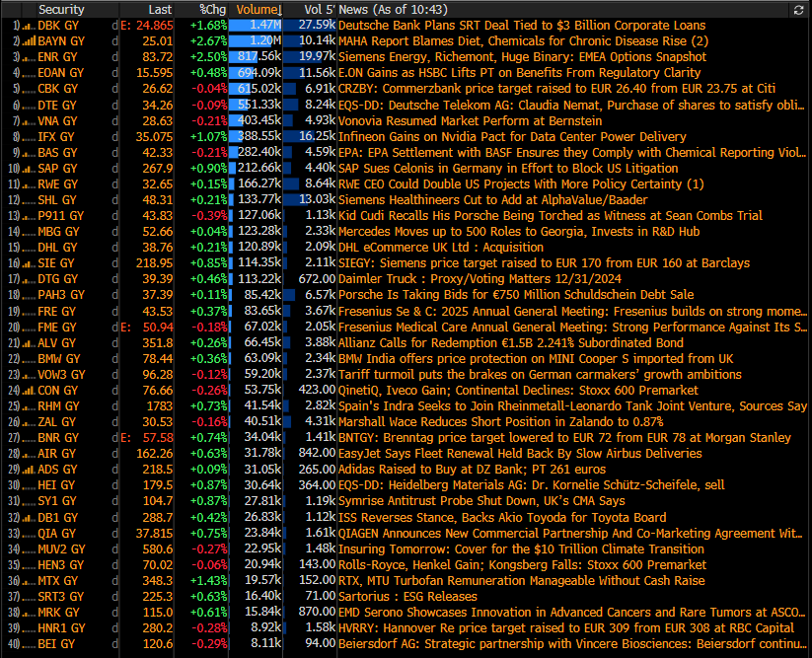Select the VOW3 GY security ticker
Viewport: 812px width, 658px height.
pos(61,374)
